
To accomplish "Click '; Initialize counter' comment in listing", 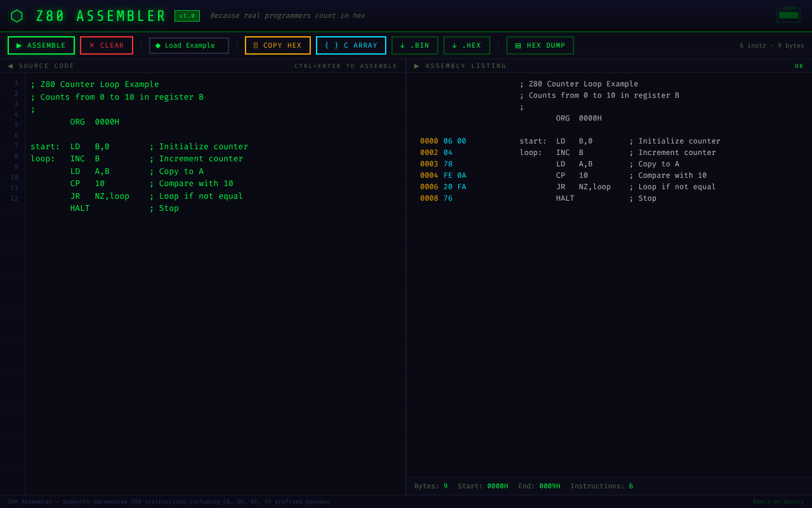I will pyautogui.click(x=675, y=141).
